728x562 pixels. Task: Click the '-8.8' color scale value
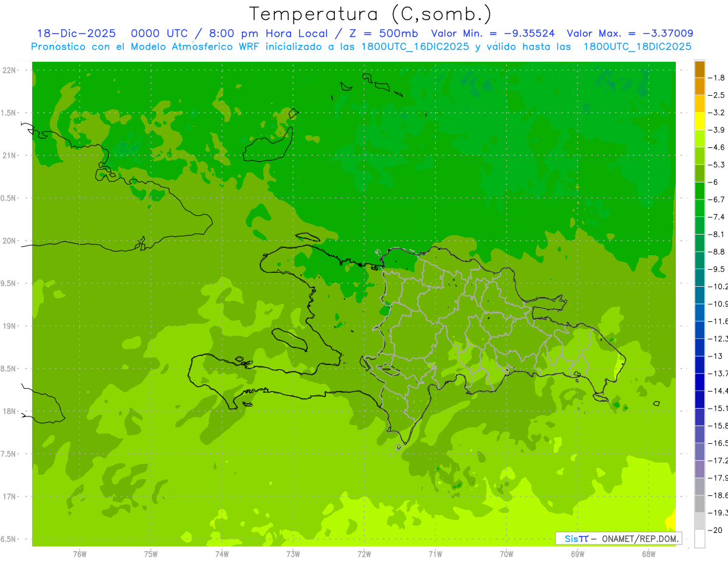pyautogui.click(x=717, y=252)
